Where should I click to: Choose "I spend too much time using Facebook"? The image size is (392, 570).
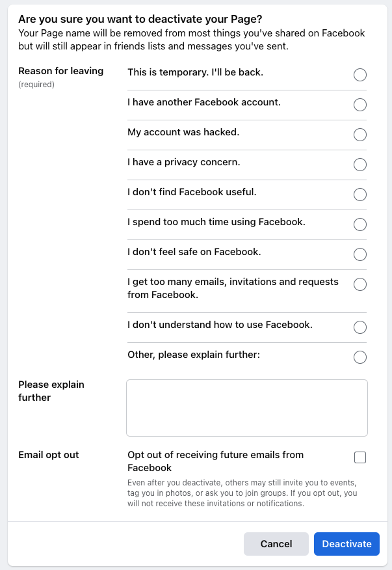point(360,224)
